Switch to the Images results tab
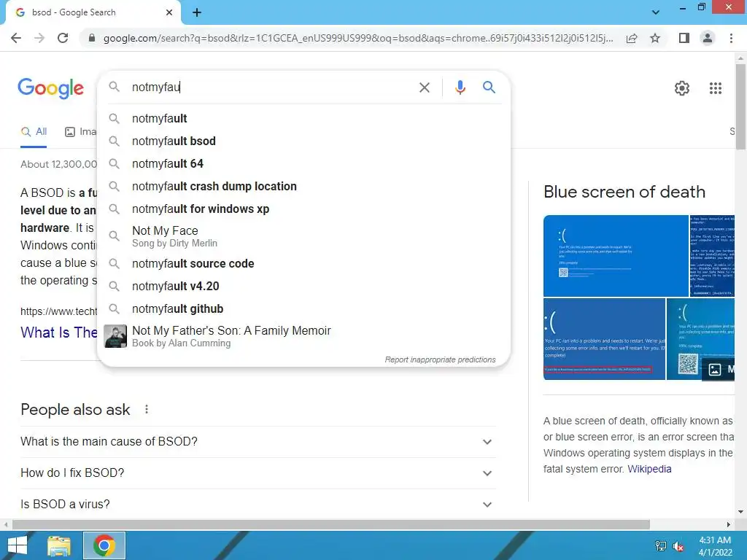 click(x=80, y=132)
